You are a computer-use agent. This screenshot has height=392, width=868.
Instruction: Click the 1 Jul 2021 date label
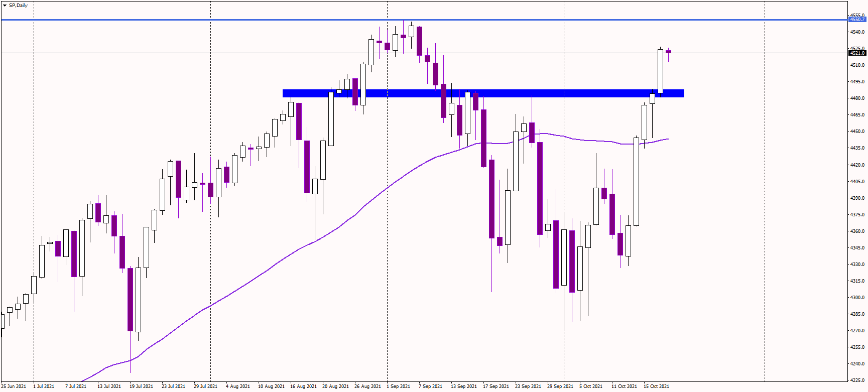pyautogui.click(x=44, y=386)
